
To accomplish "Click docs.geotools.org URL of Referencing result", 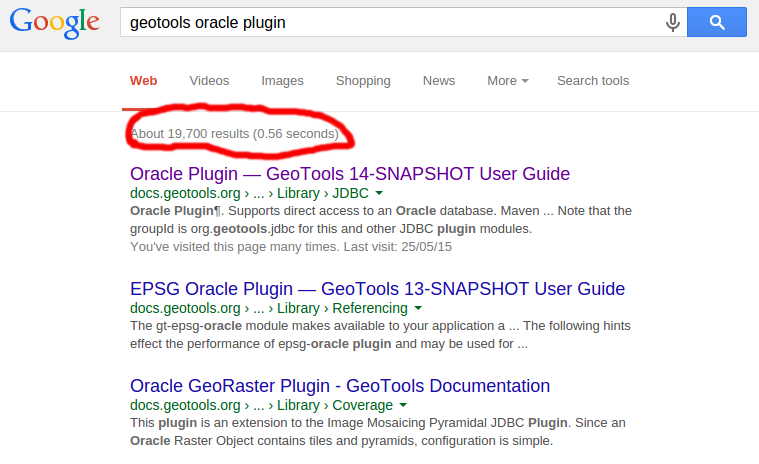I will [x=185, y=308].
